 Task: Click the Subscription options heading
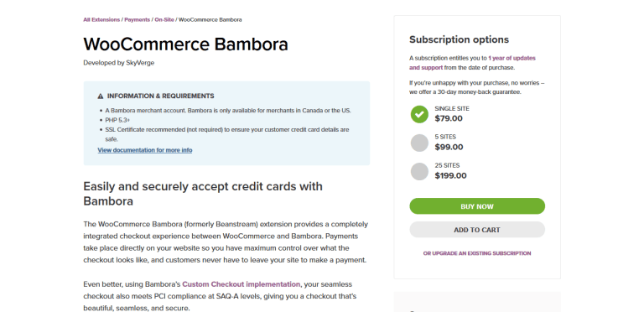pyautogui.click(x=459, y=39)
